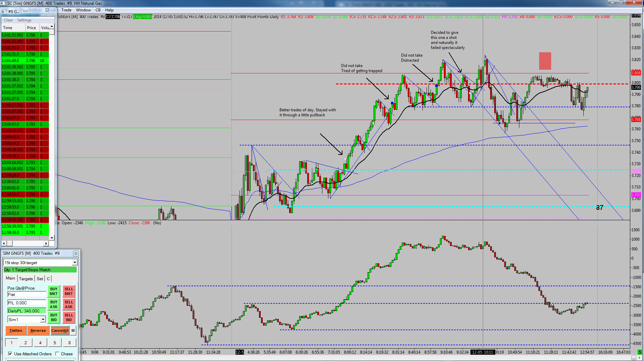This screenshot has height=361, width=644.
Task: Click the Time column header
Action: point(13,28)
